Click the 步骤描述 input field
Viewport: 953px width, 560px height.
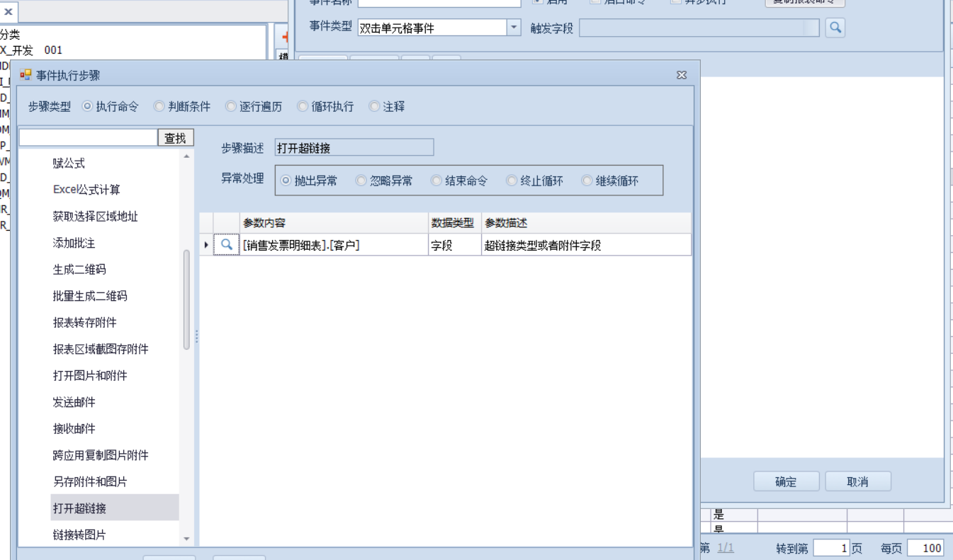click(354, 148)
